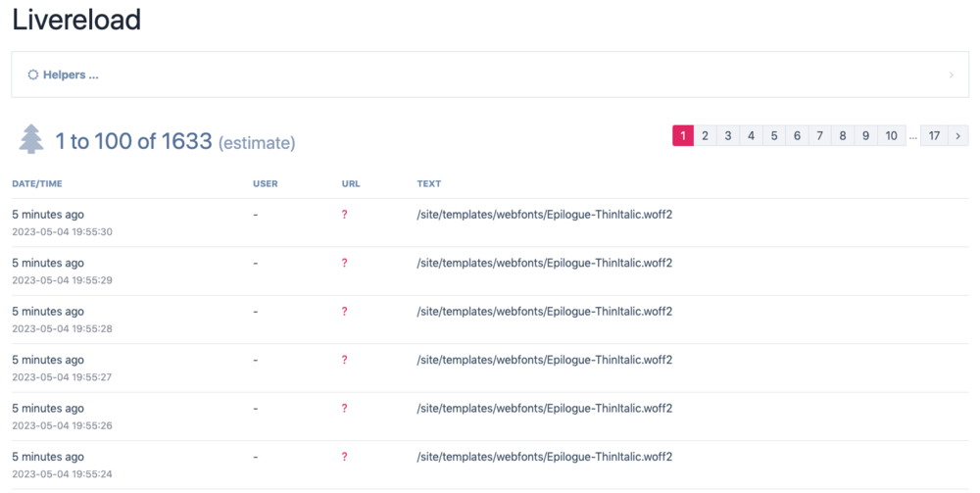980x493 pixels.
Task: Open the URL question mark for the 19:55:30 entry
Action: coord(344,215)
